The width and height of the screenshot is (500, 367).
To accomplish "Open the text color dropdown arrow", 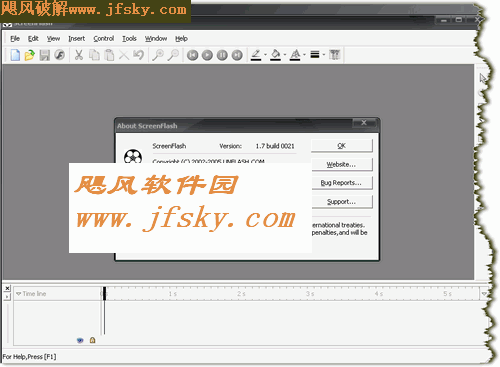I will (304, 55).
